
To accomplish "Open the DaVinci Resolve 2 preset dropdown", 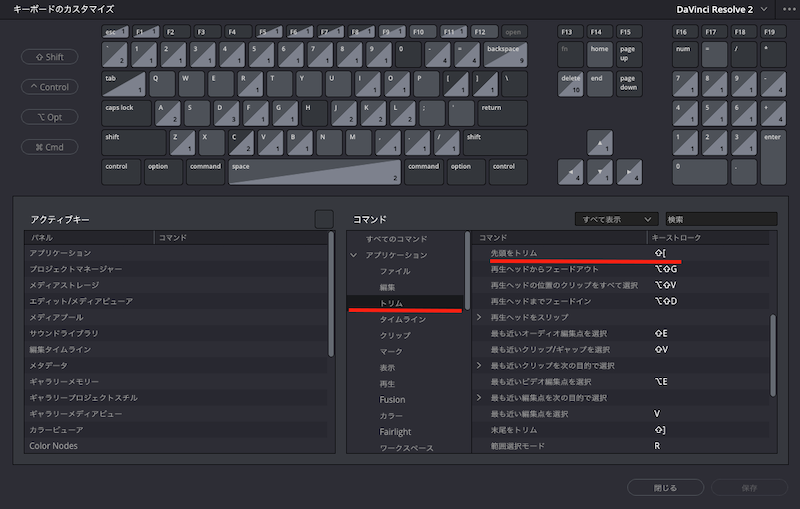I will pyautogui.click(x=721, y=9).
